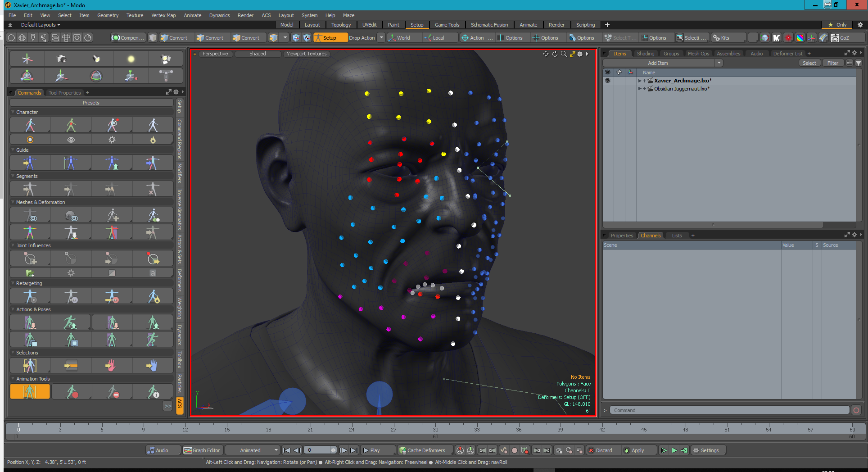
Task: Open the Add Item dropdown
Action: pyautogui.click(x=663, y=63)
